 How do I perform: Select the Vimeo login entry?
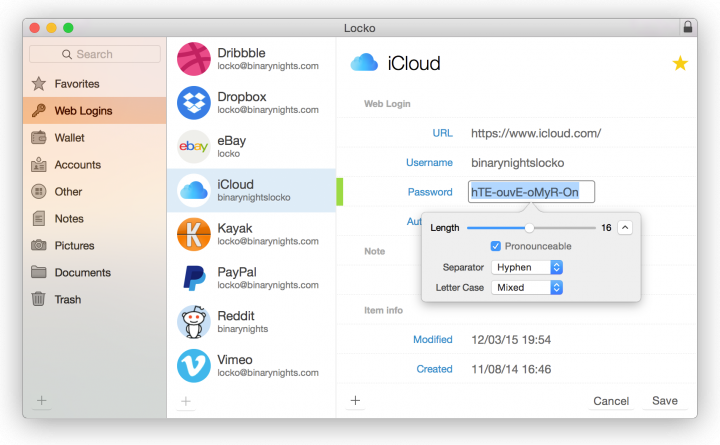(x=250, y=365)
